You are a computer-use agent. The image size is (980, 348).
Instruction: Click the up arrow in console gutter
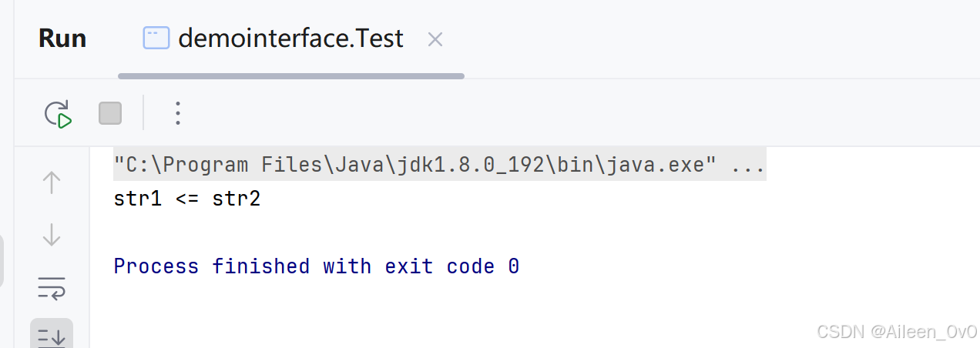pyautogui.click(x=52, y=182)
